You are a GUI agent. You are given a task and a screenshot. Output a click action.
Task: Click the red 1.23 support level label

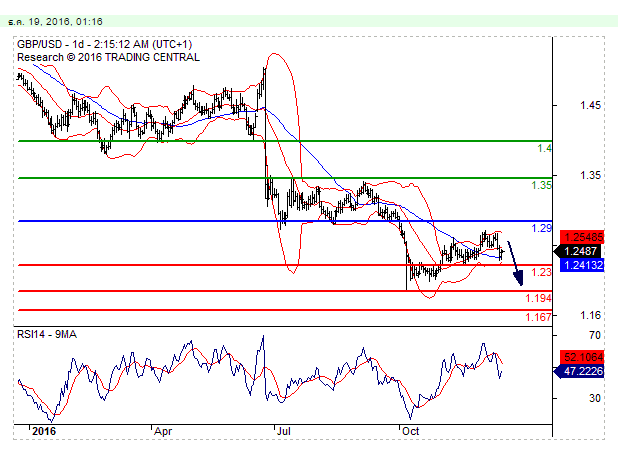point(542,272)
